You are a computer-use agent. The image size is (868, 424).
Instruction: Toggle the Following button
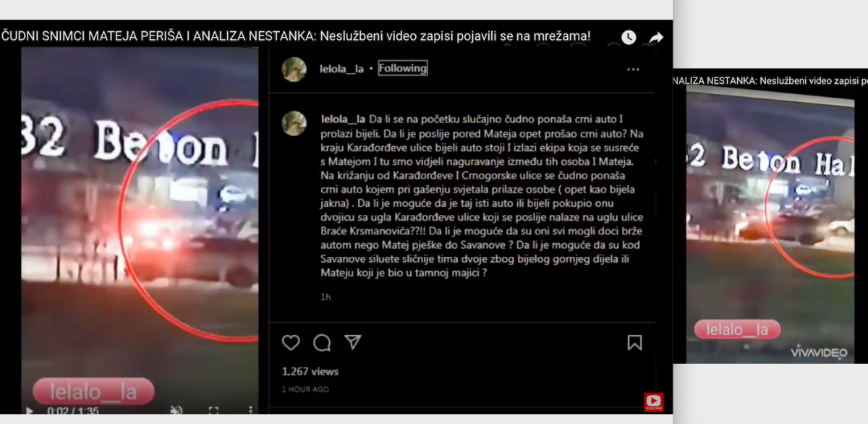(403, 68)
